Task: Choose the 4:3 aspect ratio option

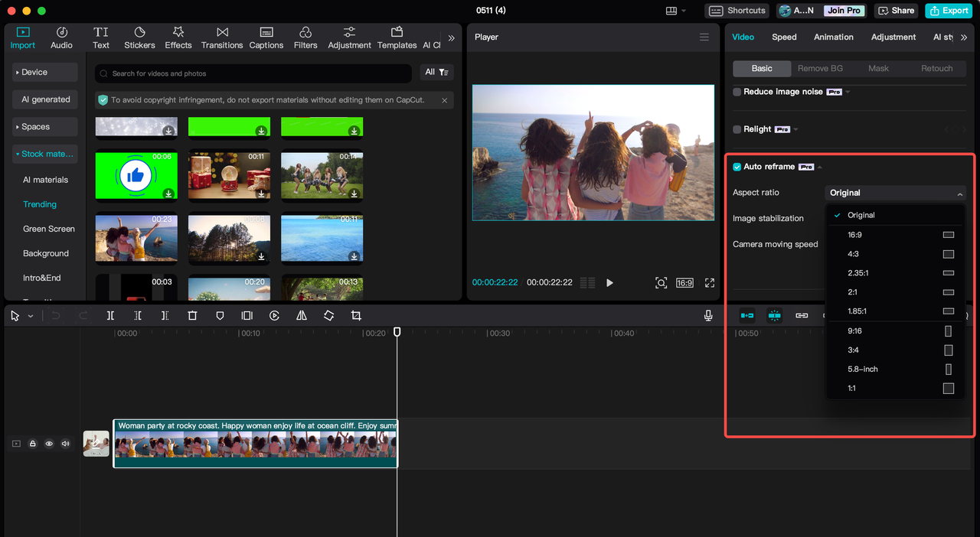Action: click(895, 254)
